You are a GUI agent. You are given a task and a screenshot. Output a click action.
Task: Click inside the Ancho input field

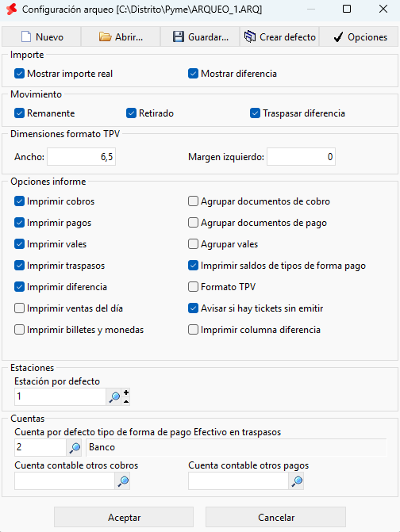[82, 157]
